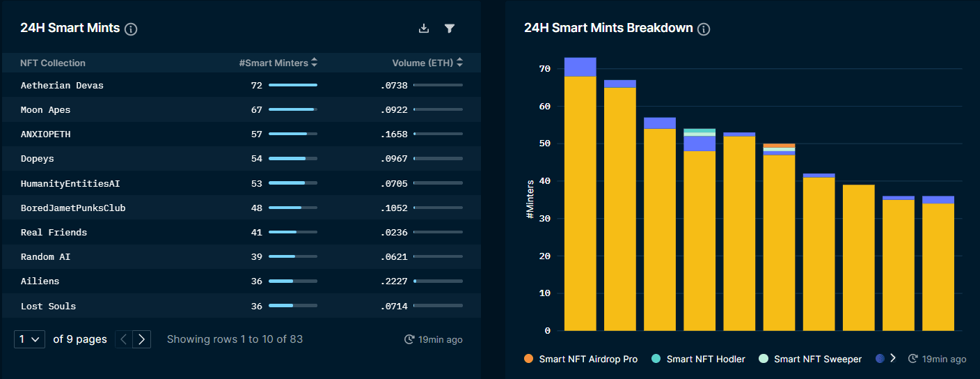The image size is (980, 379).
Task: Toggle the Smart NFT Airdrop Pro legend item
Action: [x=581, y=359]
